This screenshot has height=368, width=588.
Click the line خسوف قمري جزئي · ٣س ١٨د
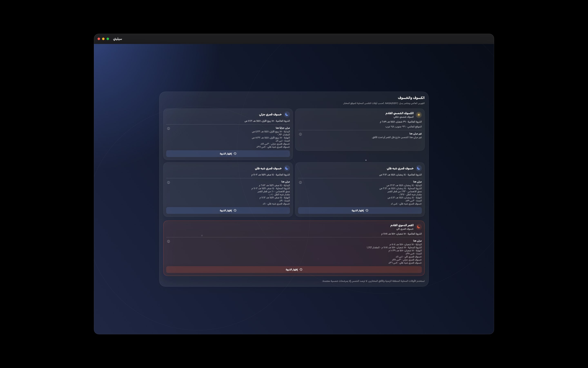(275, 144)
